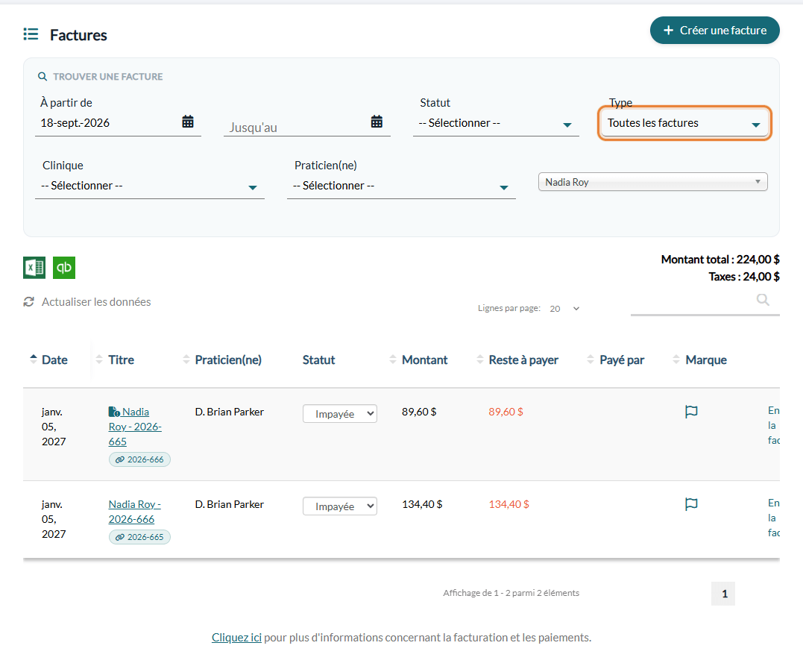Click the red 134,40 $ remaining amount
Viewport: 803px width, 672px height.
click(x=509, y=504)
